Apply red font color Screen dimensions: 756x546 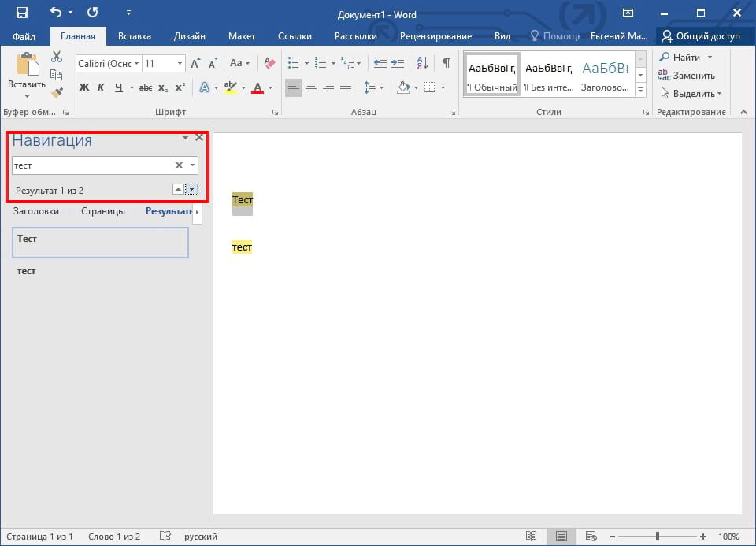pos(258,87)
